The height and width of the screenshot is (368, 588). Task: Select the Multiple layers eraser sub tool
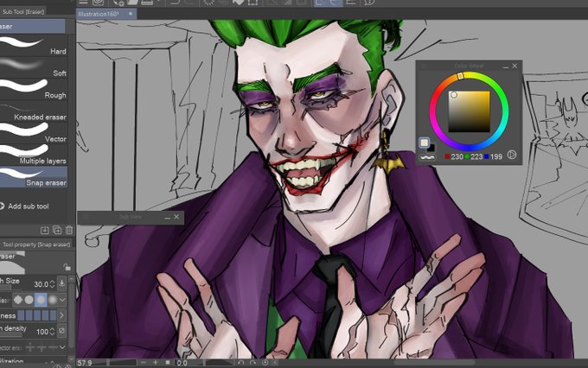tap(34, 155)
